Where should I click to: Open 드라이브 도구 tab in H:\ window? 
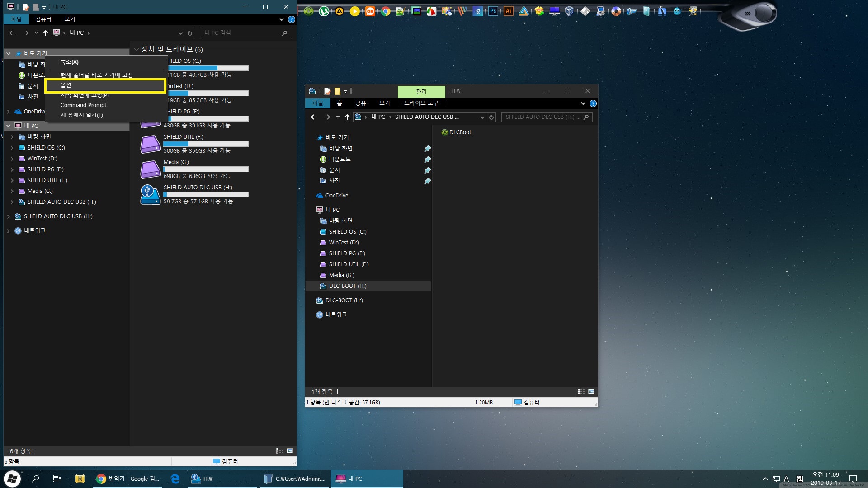(x=421, y=103)
